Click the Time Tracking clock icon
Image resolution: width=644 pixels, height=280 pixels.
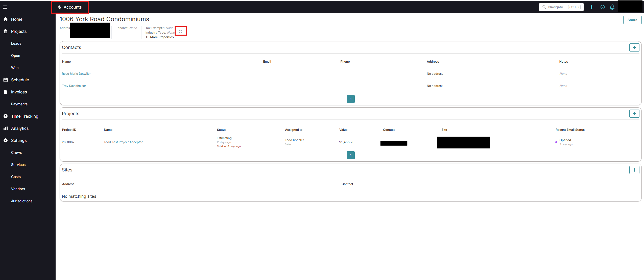click(6, 116)
